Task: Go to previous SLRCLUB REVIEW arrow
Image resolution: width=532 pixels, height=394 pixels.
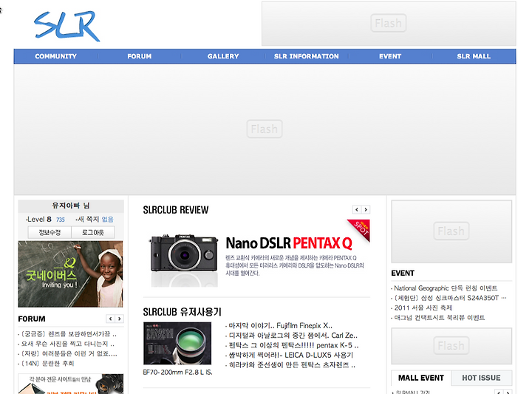Action: click(x=357, y=210)
